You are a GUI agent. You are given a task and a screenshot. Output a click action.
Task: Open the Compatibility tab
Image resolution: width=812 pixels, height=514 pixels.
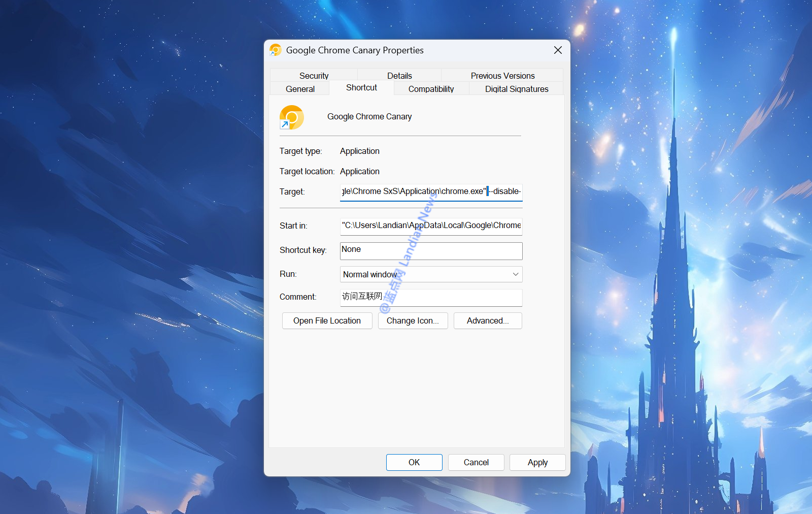point(431,89)
